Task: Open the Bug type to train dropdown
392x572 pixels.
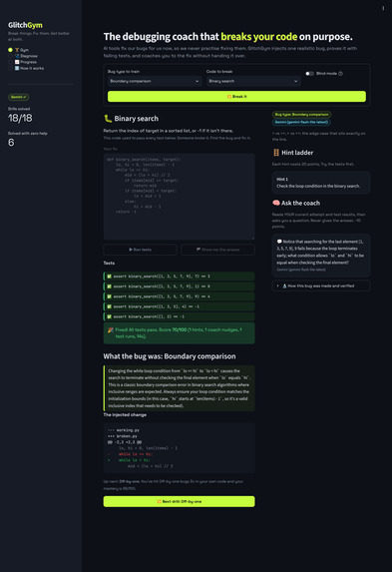Action: [x=155, y=81]
